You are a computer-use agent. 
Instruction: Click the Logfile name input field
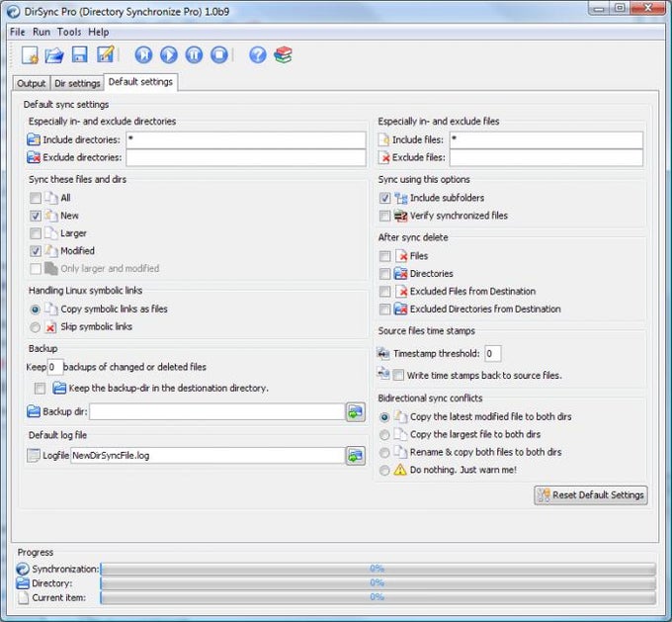pos(208,456)
